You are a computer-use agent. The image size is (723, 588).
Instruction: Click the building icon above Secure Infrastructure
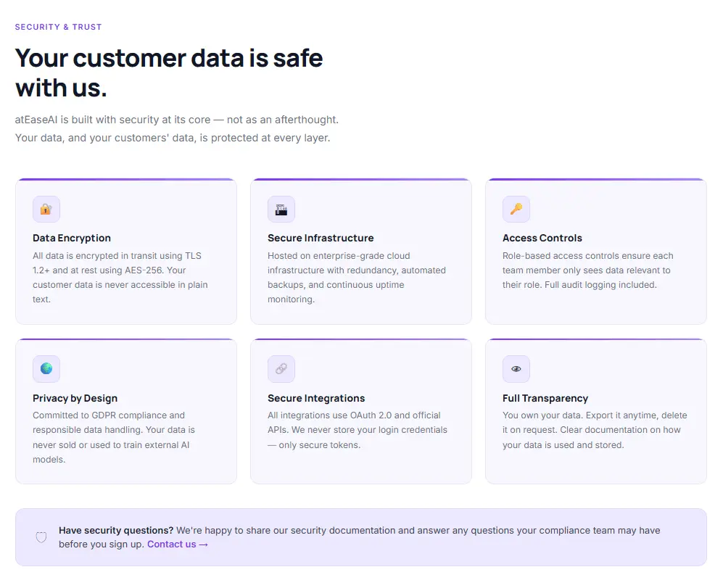(281, 210)
